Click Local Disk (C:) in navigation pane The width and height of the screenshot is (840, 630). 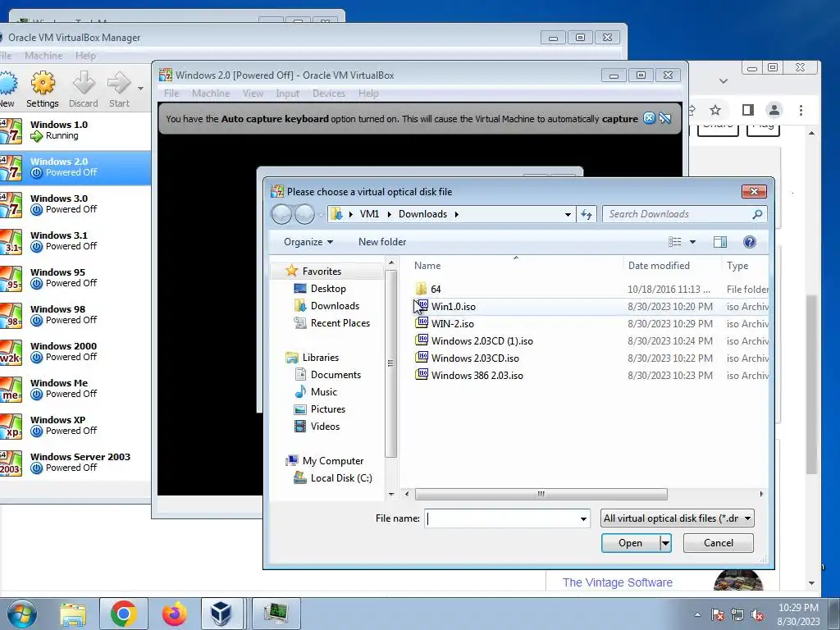pos(341,478)
